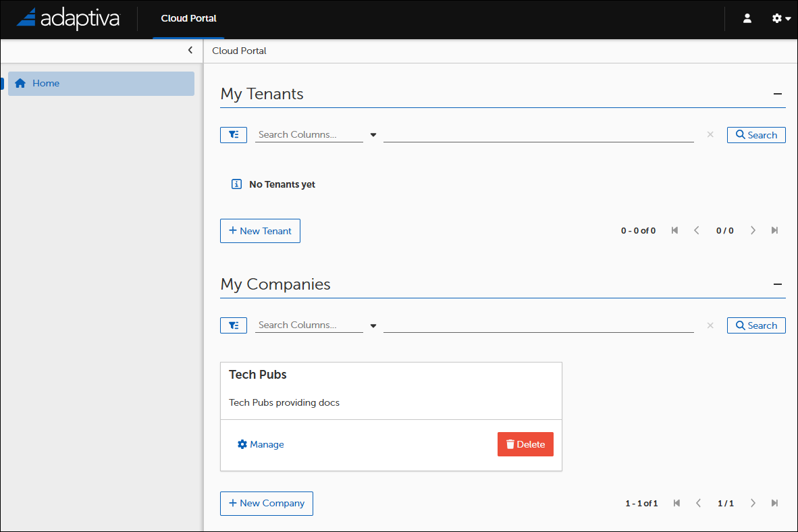The height and width of the screenshot is (532, 798).
Task: Click the My Tenants heading
Action: (x=261, y=95)
